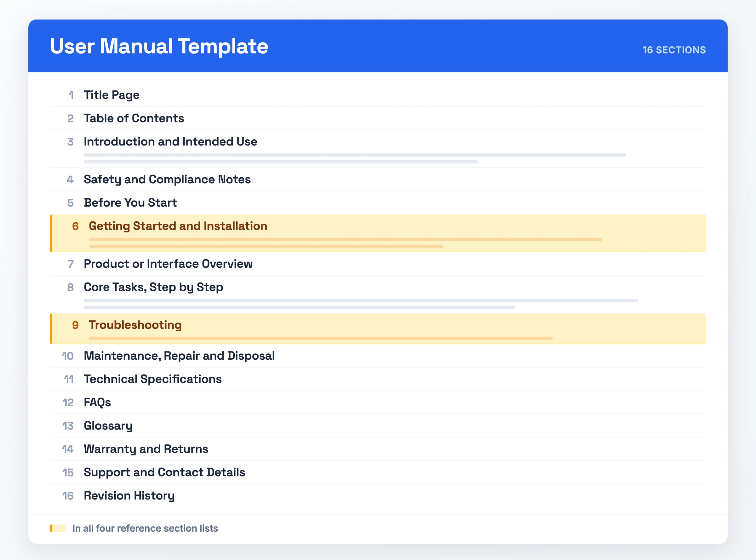The height and width of the screenshot is (560, 756).
Task: Click the "Glossary" row
Action: [378, 426]
